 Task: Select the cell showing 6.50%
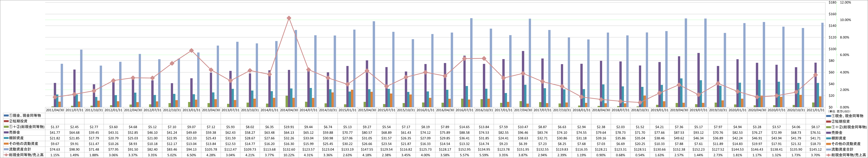coord(191,155)
